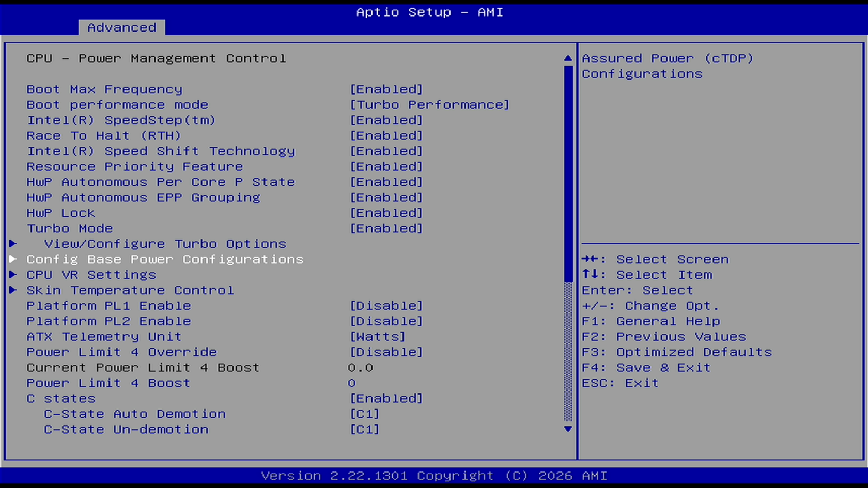Image resolution: width=868 pixels, height=488 pixels.
Task: Open C-State Un-demotion C1 selector
Action: tap(365, 430)
